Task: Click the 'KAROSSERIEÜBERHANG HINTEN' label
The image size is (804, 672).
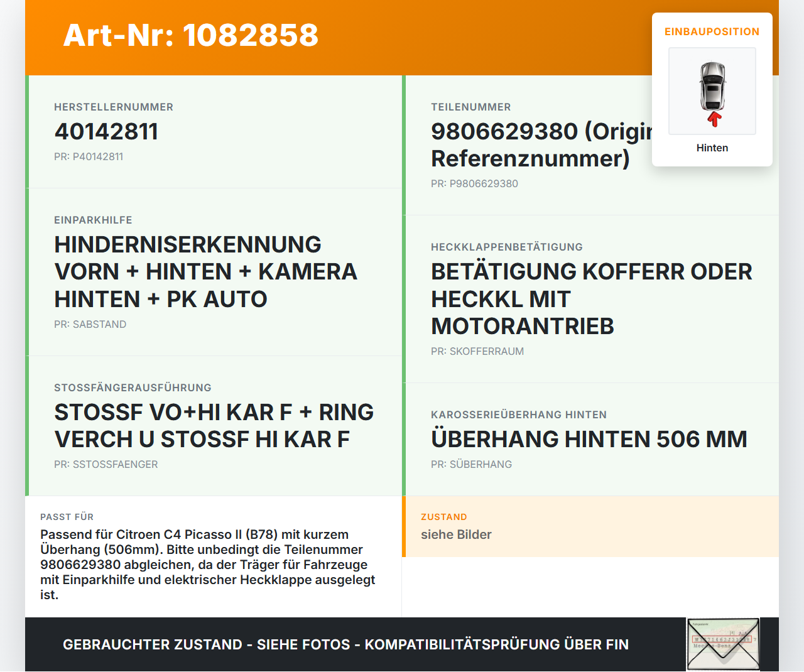Action: [519, 415]
